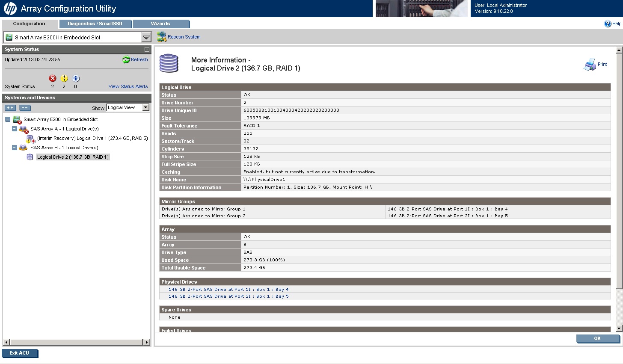Click the Help question mark icon

pyautogui.click(x=608, y=24)
